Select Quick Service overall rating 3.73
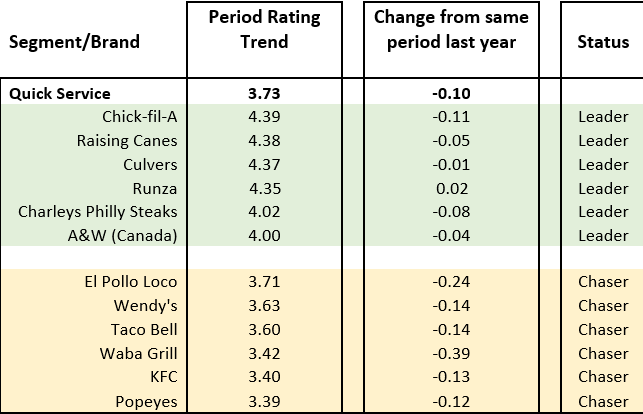 pyautogui.click(x=265, y=93)
